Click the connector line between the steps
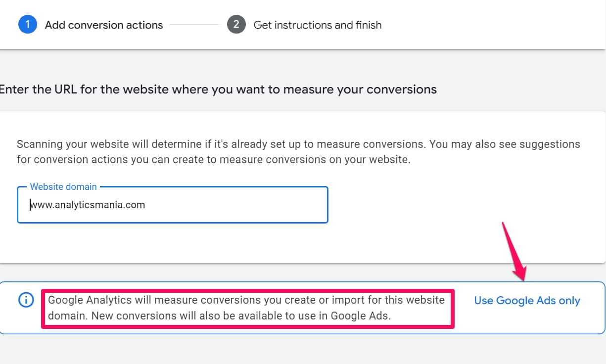The image size is (606, 364). [194, 25]
